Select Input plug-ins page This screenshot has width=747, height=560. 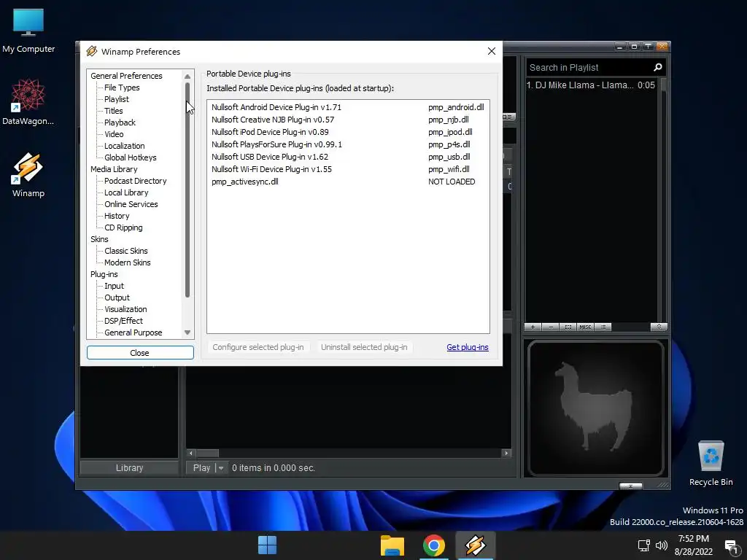click(x=115, y=286)
